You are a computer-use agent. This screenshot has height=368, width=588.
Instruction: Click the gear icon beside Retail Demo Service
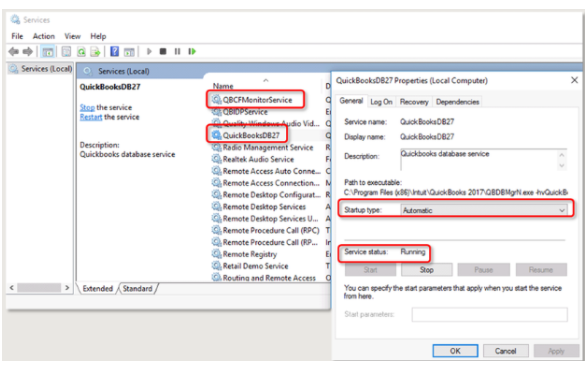(x=216, y=266)
